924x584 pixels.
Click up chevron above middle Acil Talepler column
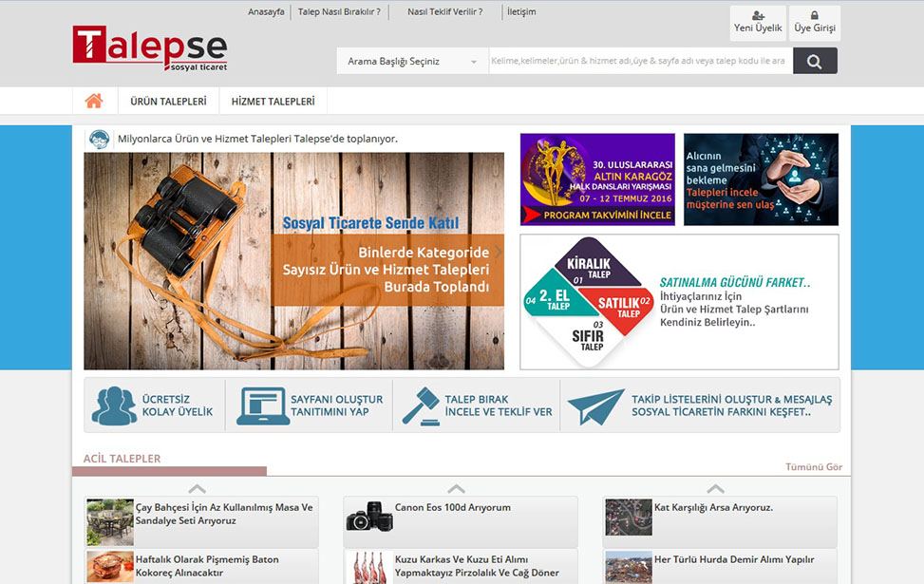coord(456,488)
